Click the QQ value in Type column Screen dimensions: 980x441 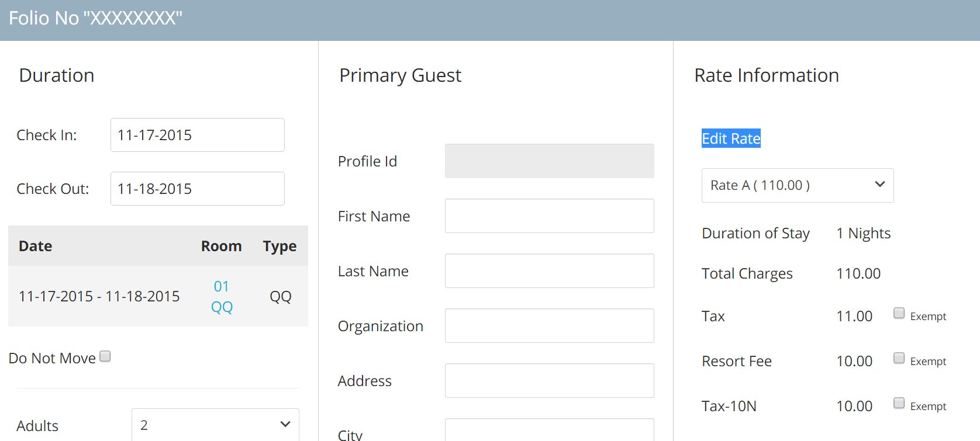pos(281,296)
